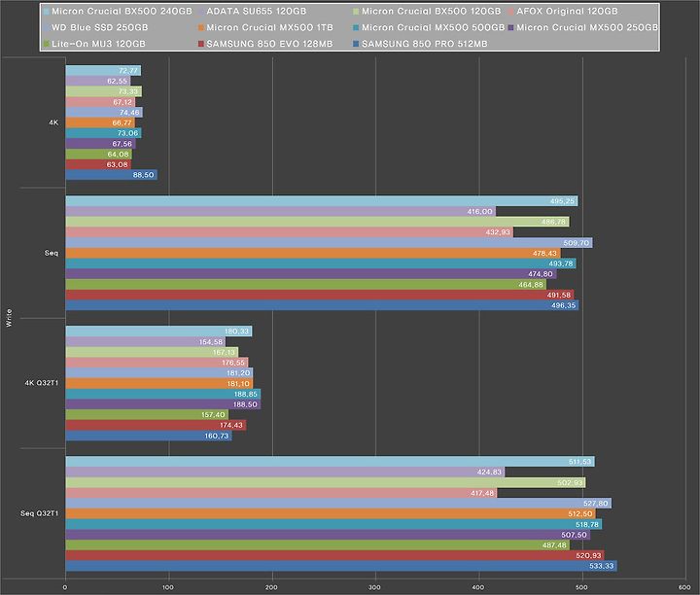The image size is (700, 595).
Task: Click the 424,83 value label
Action: (489, 472)
